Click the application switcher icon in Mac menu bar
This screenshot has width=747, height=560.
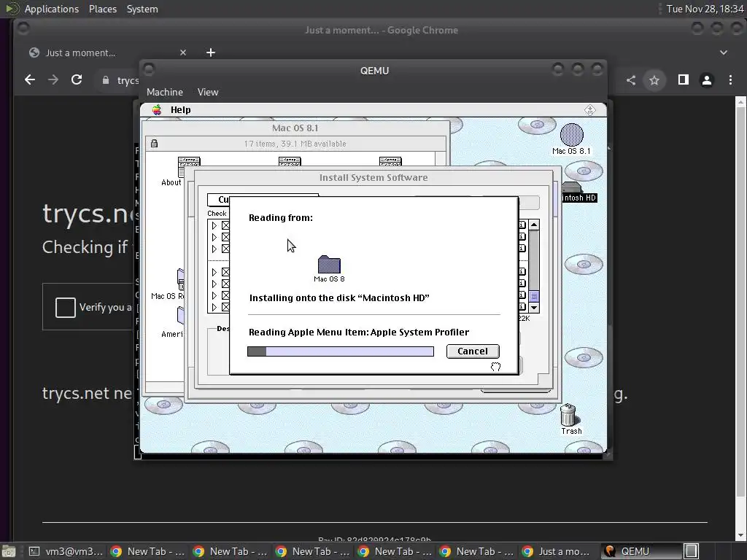(589, 110)
